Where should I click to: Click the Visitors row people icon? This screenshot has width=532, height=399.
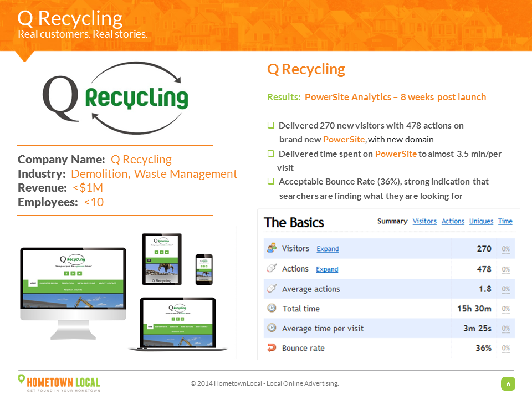click(272, 249)
